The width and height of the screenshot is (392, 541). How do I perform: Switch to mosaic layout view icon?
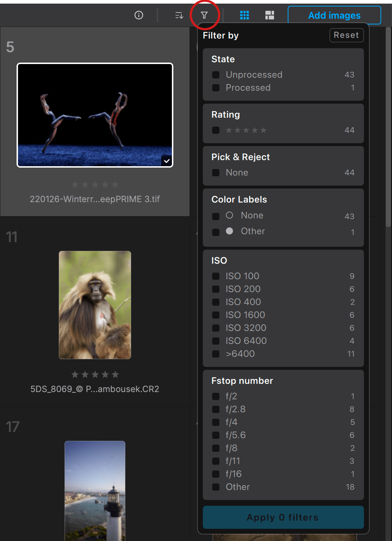click(270, 15)
